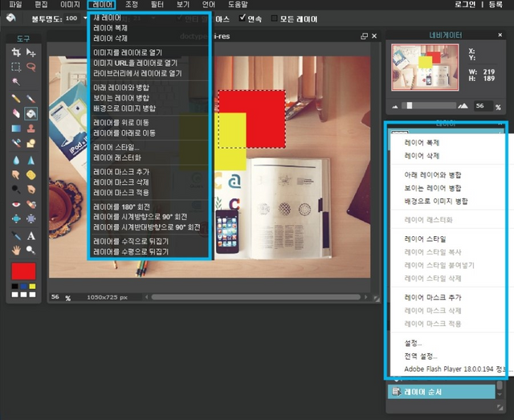Select the Drawing shapes tool
Viewport: 514px width, 420px height.
[31, 143]
